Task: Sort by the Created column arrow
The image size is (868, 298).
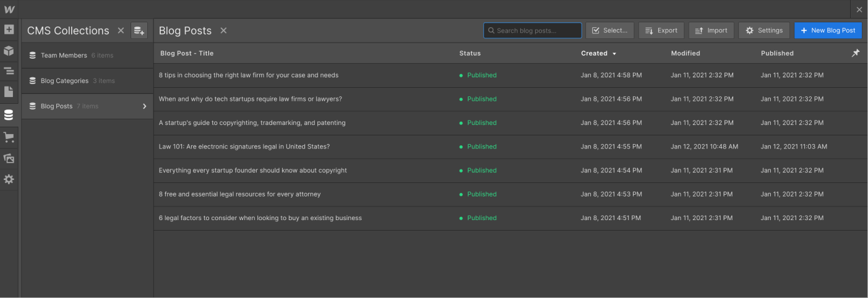Action: tap(614, 54)
